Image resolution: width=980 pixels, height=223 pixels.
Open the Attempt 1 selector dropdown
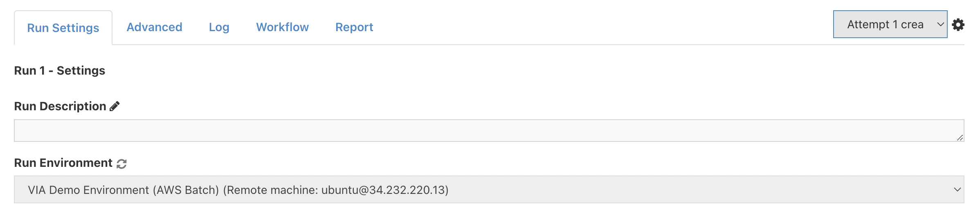890,24
